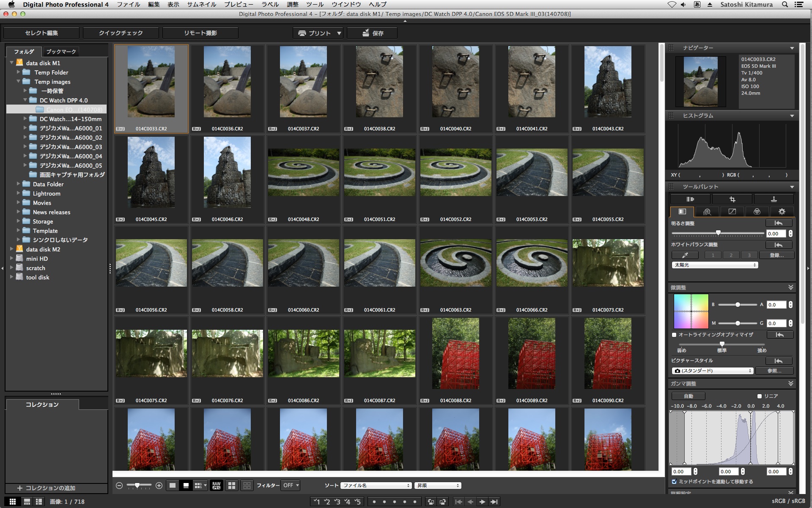Viewport: 812px width, 508px height.
Task: Switch to the tone curve palette tab
Action: (732, 212)
